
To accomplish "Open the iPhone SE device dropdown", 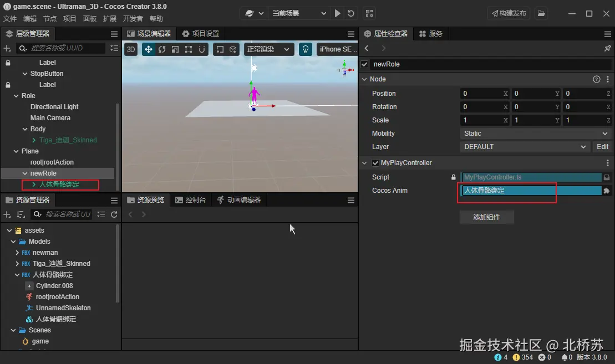I will (x=338, y=49).
